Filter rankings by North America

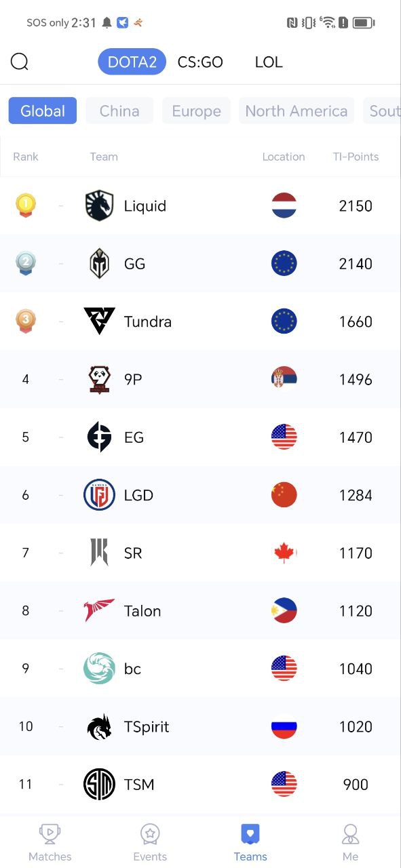(x=297, y=111)
